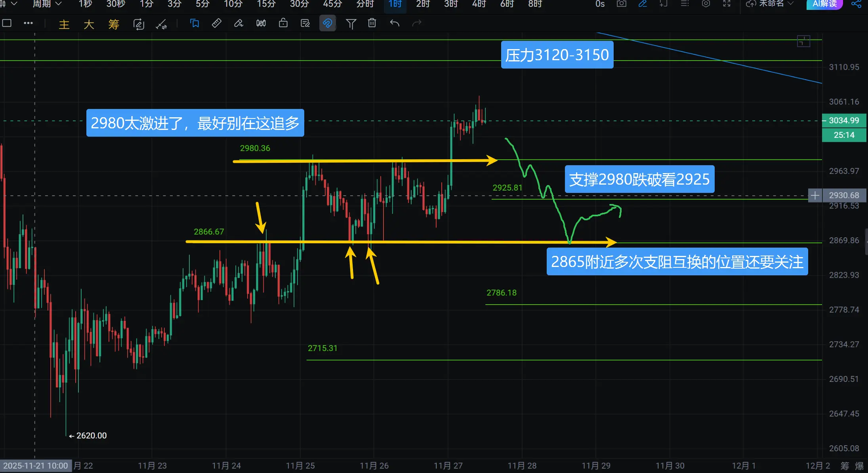Expand the 周期 period dropdown
This screenshot has width=868, height=473.
[x=47, y=4]
